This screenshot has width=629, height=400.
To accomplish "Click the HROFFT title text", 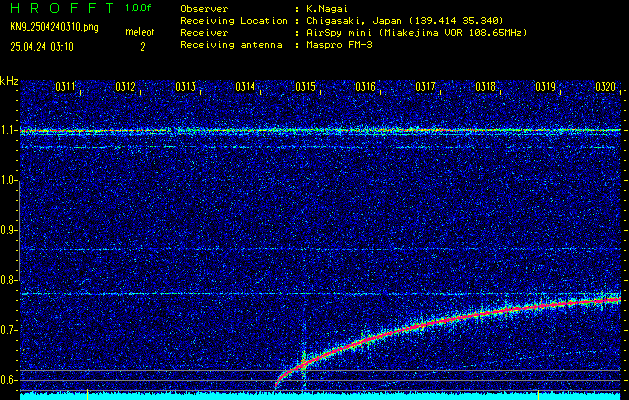I will click(x=62, y=8).
